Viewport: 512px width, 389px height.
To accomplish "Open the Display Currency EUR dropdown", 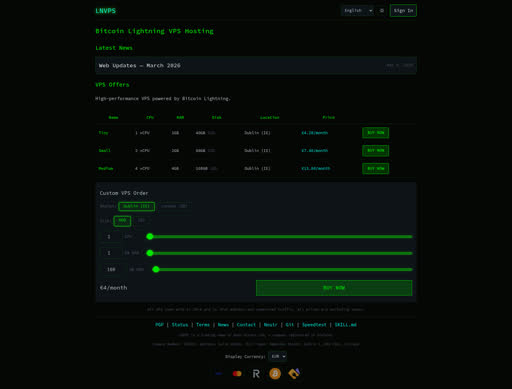I will click(277, 356).
